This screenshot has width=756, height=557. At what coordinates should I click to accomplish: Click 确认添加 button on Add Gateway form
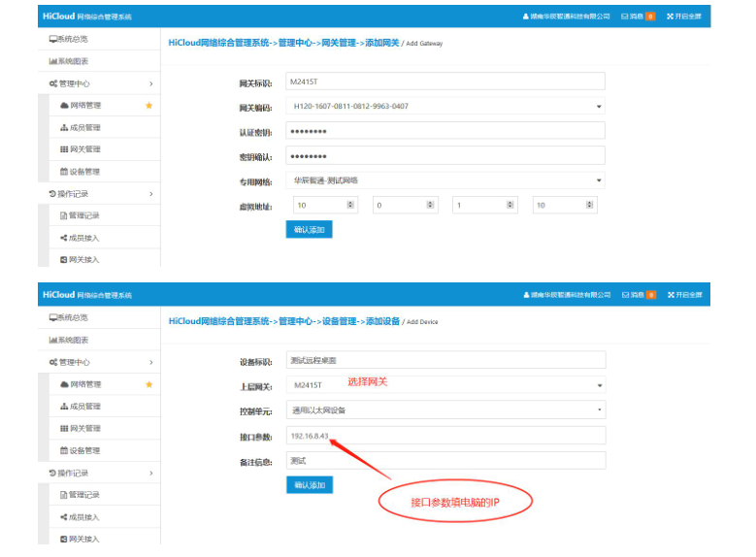pos(309,230)
